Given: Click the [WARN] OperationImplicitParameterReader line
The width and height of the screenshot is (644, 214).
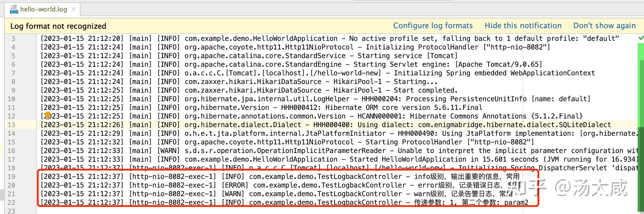Looking at the screenshot, I should (x=339, y=151).
